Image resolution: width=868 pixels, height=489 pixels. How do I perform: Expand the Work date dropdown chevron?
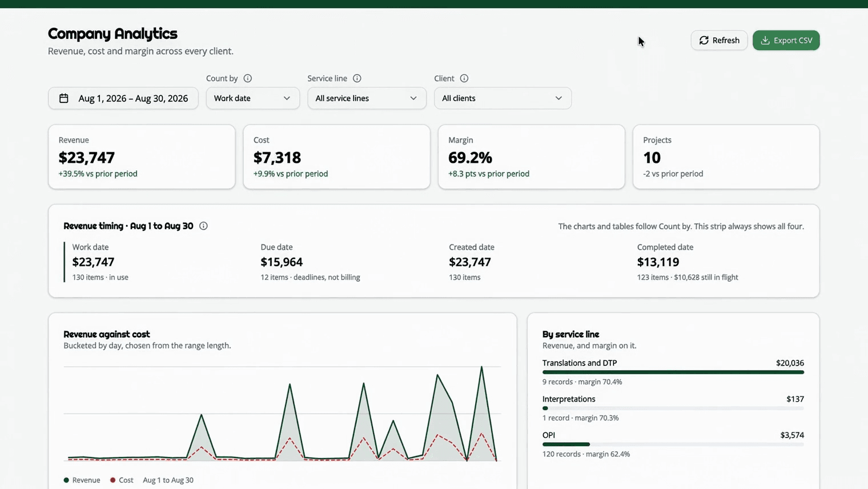point(287,98)
